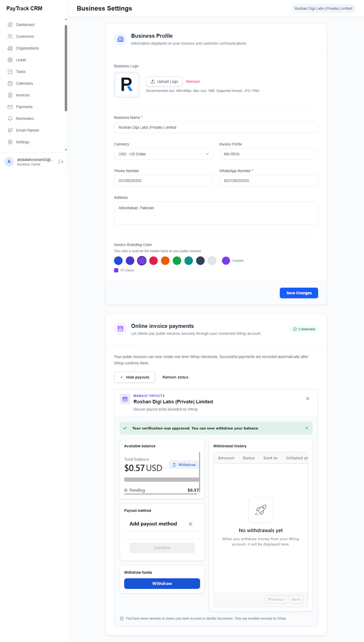Click the Invoice Prefix field
Screen dimensions: 364x642
(x=268, y=154)
